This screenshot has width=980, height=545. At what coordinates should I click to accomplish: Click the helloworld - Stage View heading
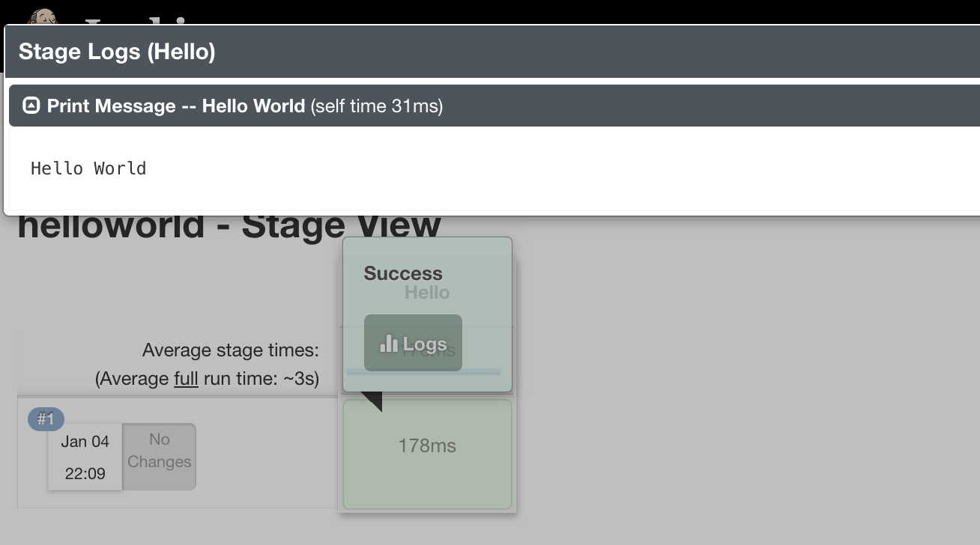click(x=229, y=228)
